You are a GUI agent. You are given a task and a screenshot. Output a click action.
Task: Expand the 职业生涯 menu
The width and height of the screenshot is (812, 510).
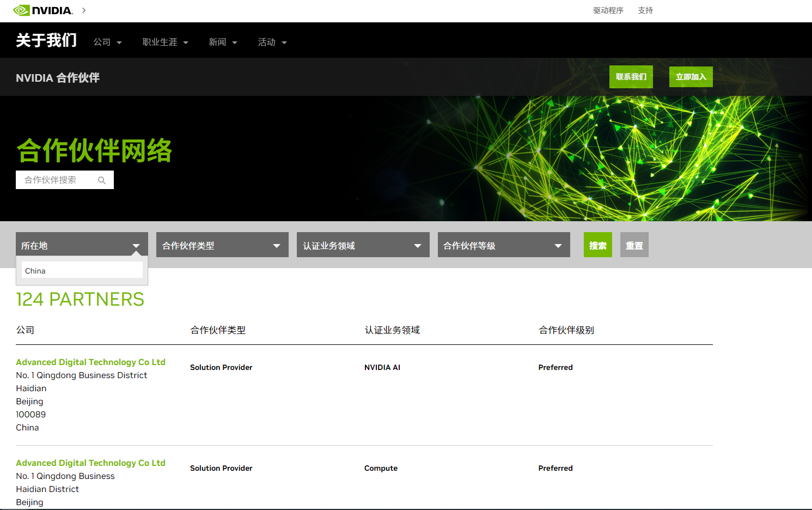pos(166,42)
